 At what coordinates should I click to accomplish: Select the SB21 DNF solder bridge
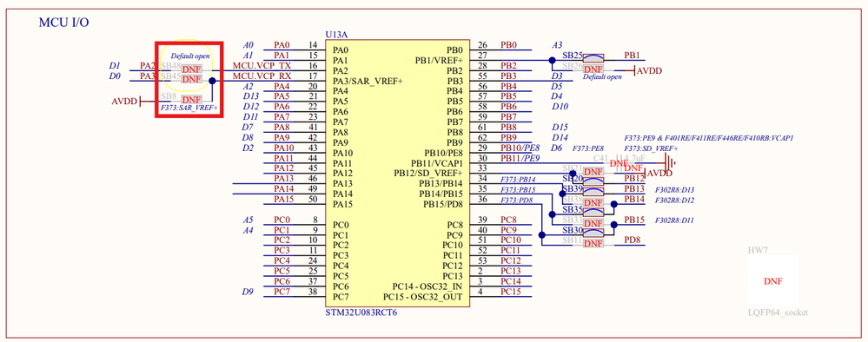click(x=593, y=172)
